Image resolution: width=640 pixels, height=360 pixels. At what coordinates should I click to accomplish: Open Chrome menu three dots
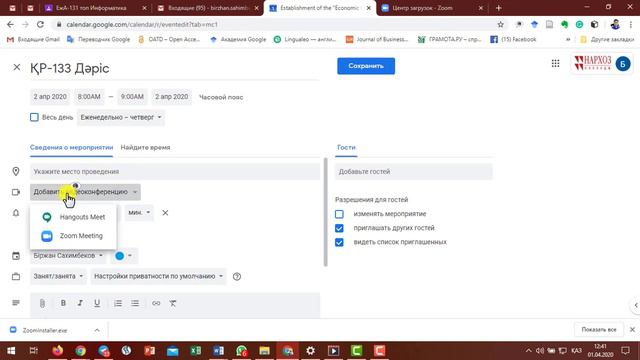tap(631, 24)
